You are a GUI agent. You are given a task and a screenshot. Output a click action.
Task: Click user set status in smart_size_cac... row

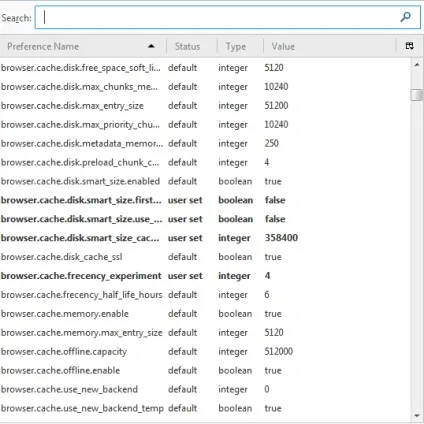[x=185, y=238]
